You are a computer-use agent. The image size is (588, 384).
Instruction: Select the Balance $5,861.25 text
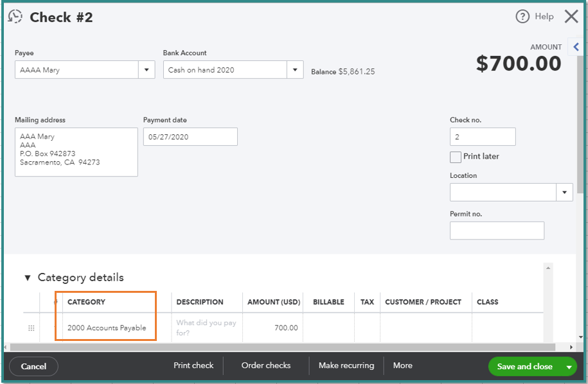click(x=343, y=71)
